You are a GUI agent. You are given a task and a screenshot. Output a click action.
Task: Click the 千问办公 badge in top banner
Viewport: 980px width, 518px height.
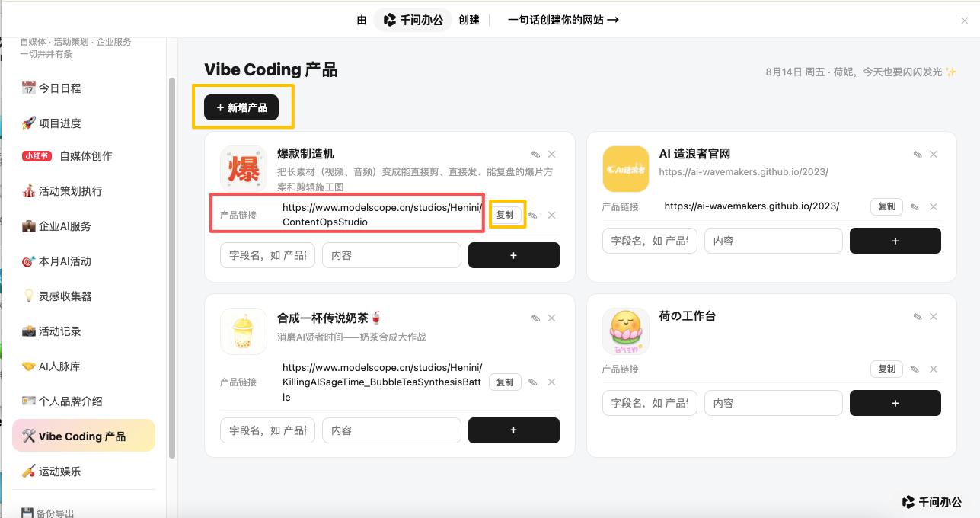tap(413, 20)
